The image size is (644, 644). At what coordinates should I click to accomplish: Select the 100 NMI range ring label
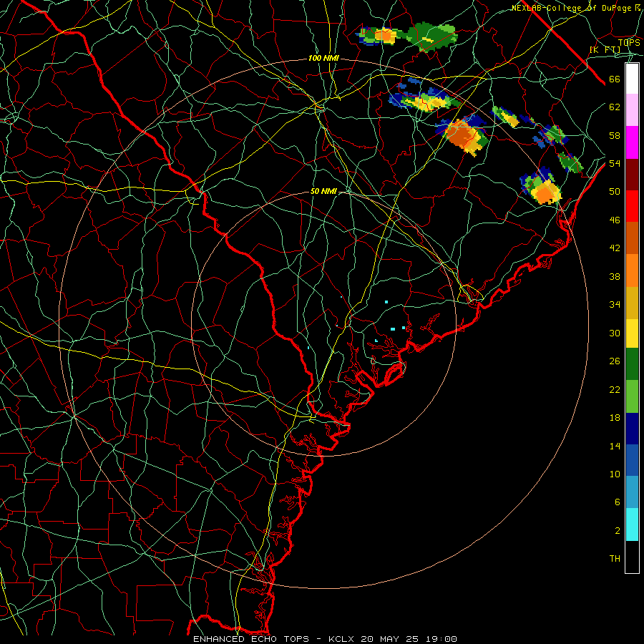click(x=323, y=59)
